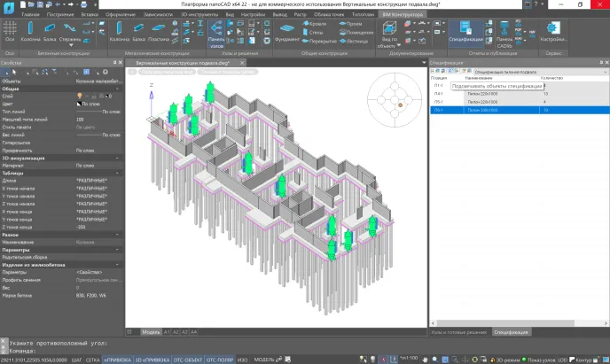Viewport: 610px width, 364px height.
Task: Switch to Узлы и готовые решения tab
Action: 458,332
